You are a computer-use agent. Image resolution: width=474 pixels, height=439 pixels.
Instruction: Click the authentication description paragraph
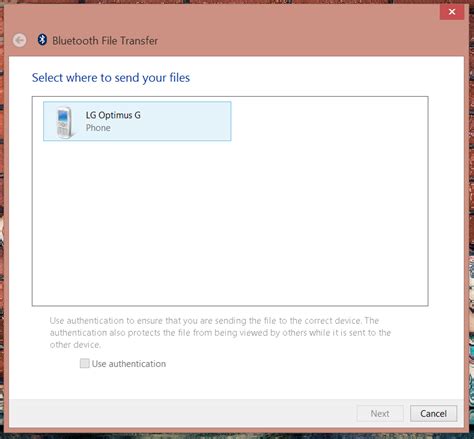click(x=220, y=333)
